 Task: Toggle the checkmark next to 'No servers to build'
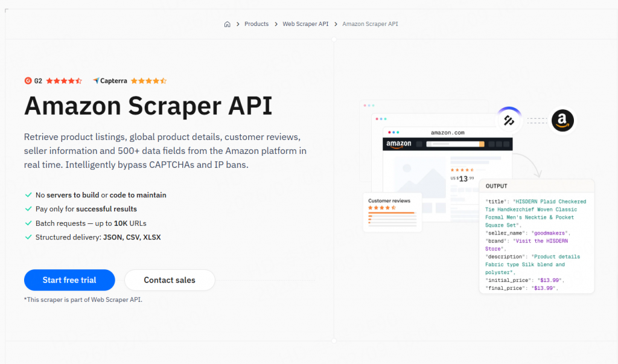tap(28, 195)
